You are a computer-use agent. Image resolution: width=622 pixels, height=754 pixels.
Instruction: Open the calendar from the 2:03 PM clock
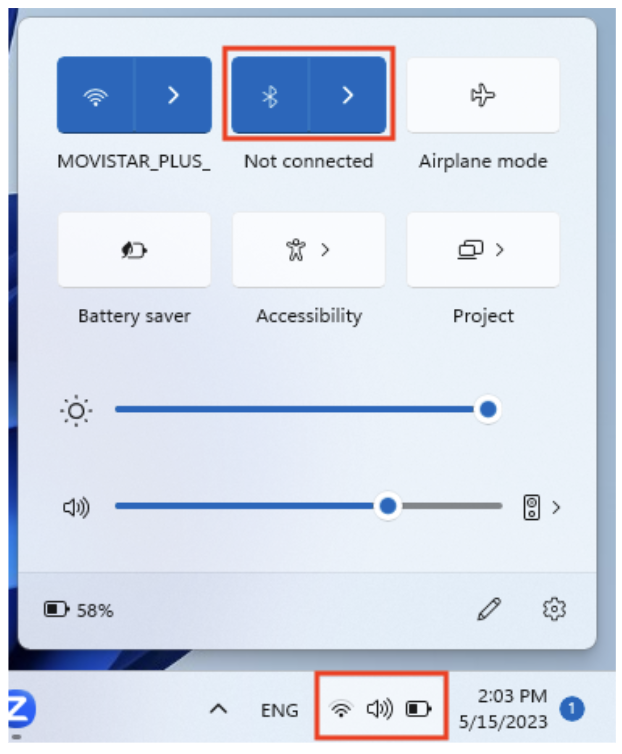(503, 709)
